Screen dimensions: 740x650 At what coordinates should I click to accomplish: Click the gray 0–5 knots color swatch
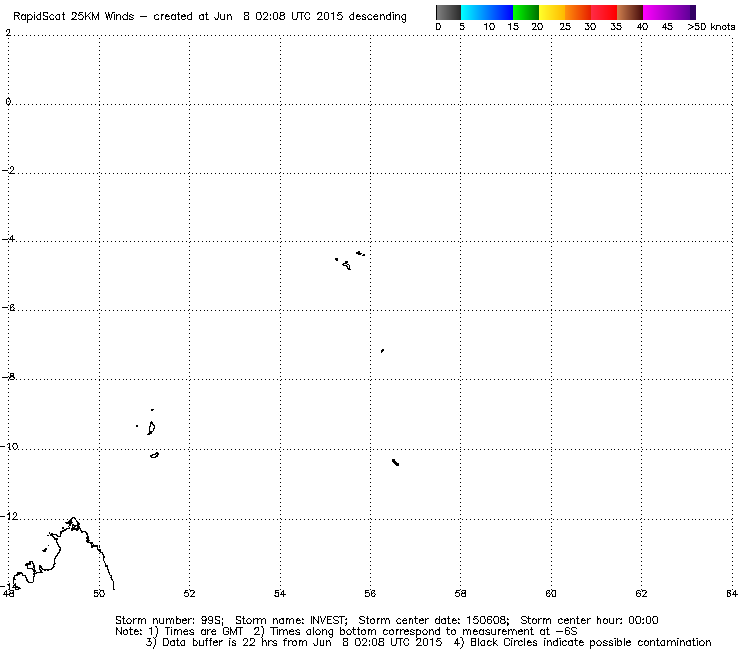(x=448, y=12)
